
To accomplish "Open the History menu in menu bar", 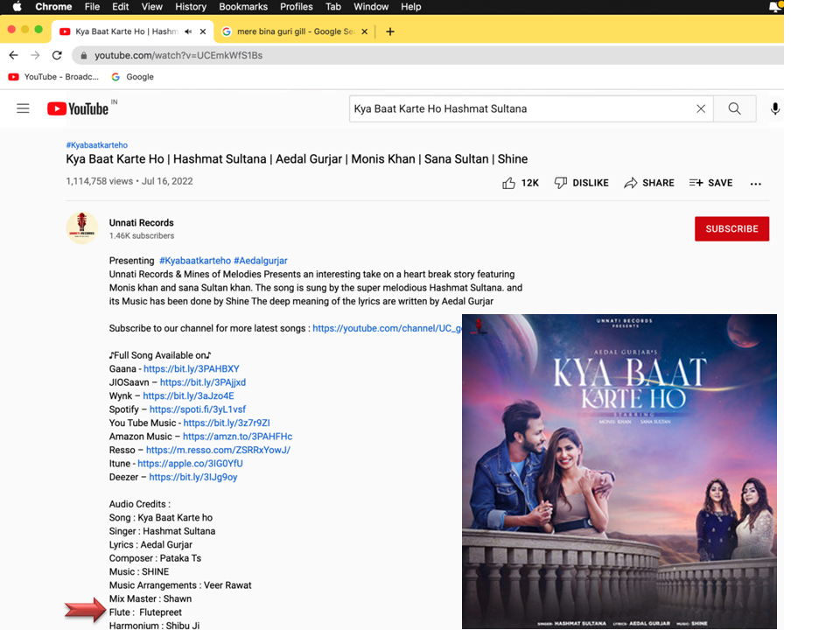I will tap(191, 7).
